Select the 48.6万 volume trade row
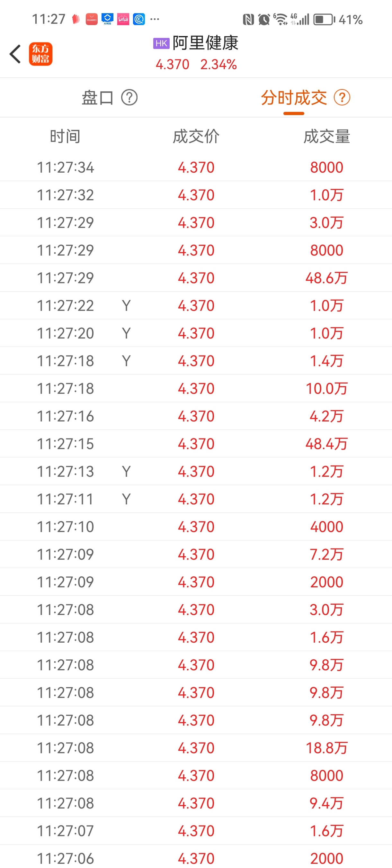392x868 pixels. pos(196,278)
